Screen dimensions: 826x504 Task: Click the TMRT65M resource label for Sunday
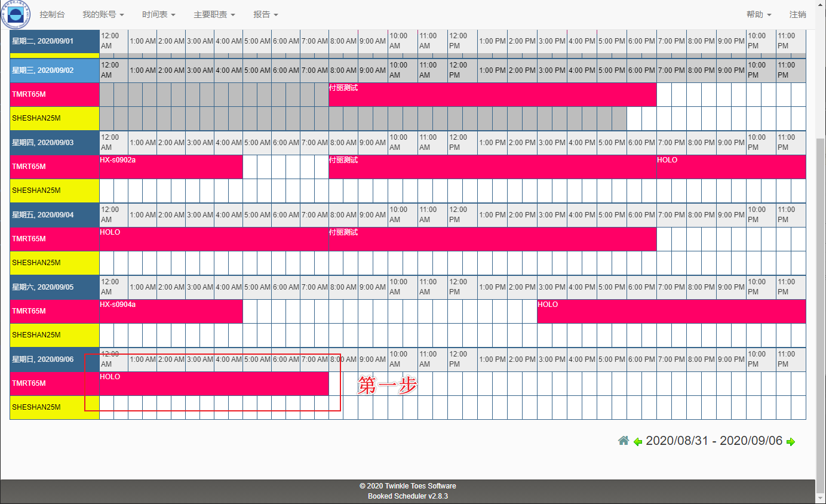tap(54, 383)
